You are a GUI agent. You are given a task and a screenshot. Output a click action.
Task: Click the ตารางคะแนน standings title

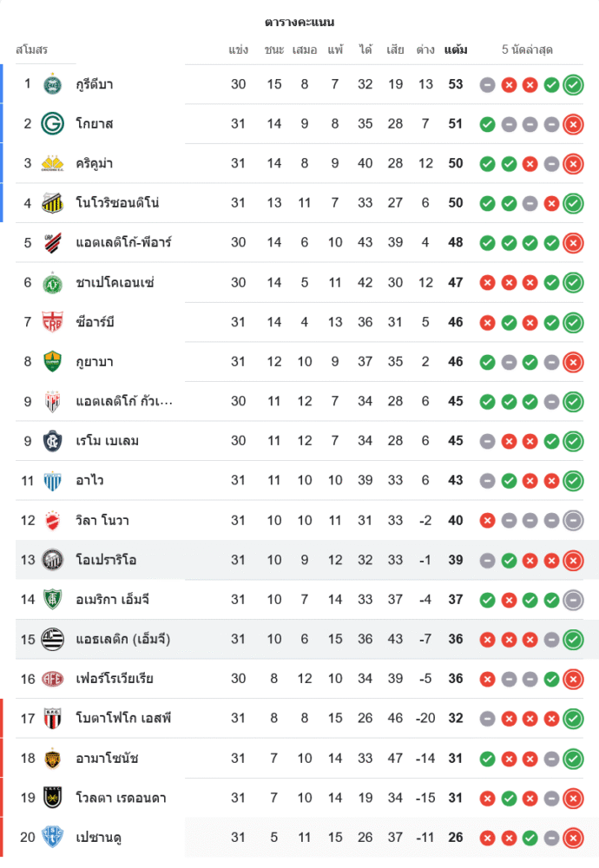tap(299, 22)
